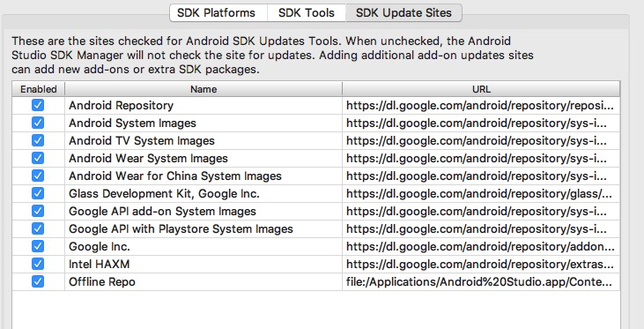Uncheck the Android Repository checkbox
The height and width of the screenshot is (329, 644).
click(38, 105)
